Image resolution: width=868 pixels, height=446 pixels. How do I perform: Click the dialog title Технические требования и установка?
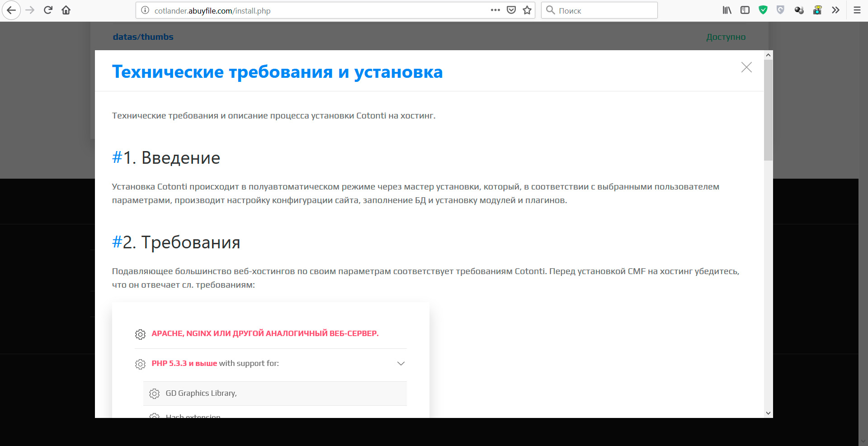tap(277, 71)
